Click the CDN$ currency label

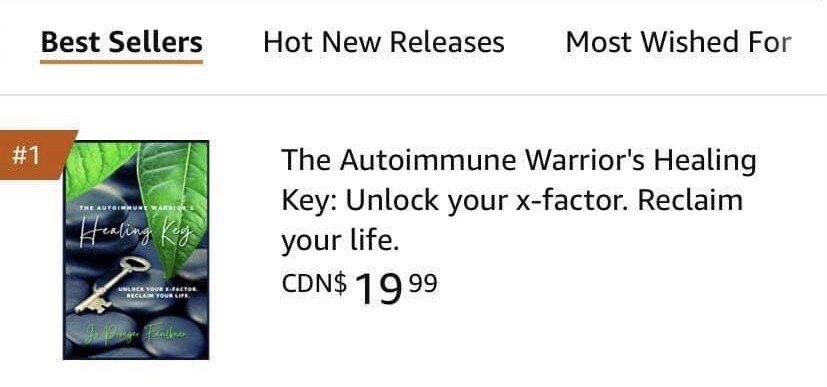[x=315, y=283]
